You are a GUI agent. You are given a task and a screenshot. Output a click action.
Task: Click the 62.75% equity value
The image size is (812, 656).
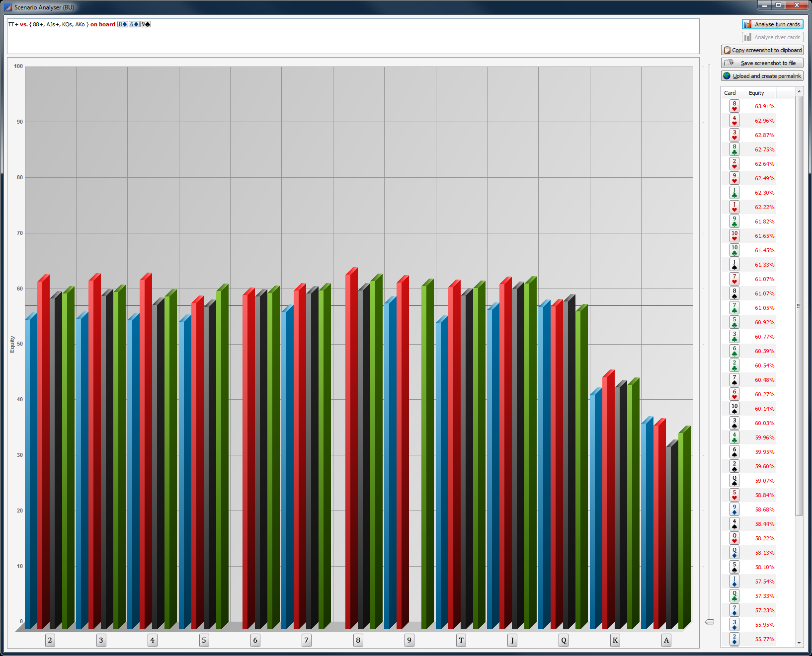pyautogui.click(x=765, y=149)
